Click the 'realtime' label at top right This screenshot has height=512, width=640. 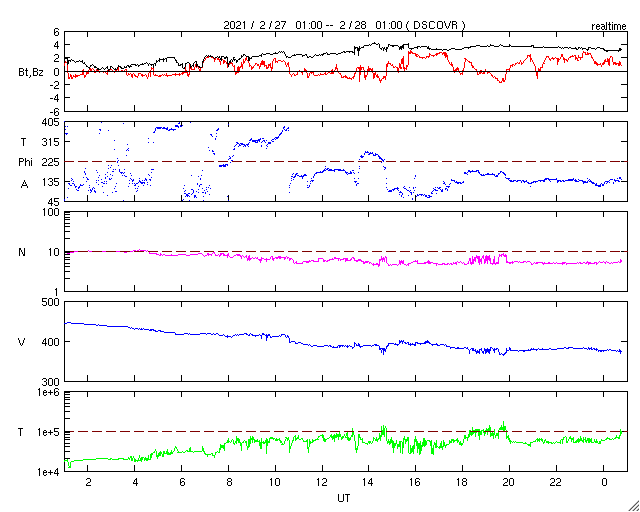(609, 27)
